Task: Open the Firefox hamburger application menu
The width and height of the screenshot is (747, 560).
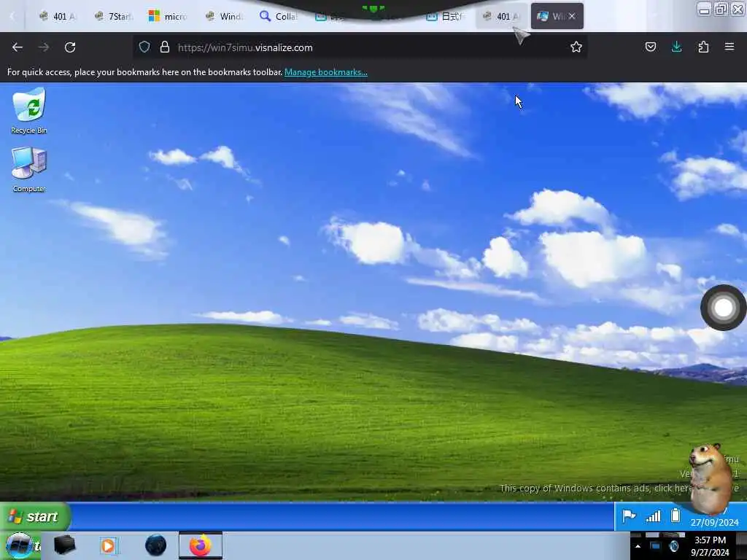Action: click(729, 47)
